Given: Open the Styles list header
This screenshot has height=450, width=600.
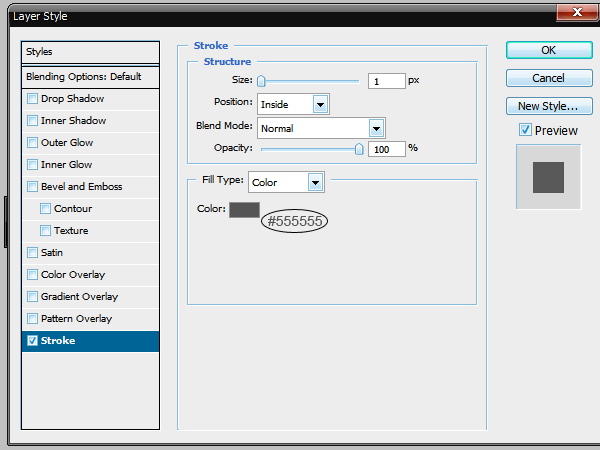Looking at the screenshot, I should pyautogui.click(x=91, y=52).
